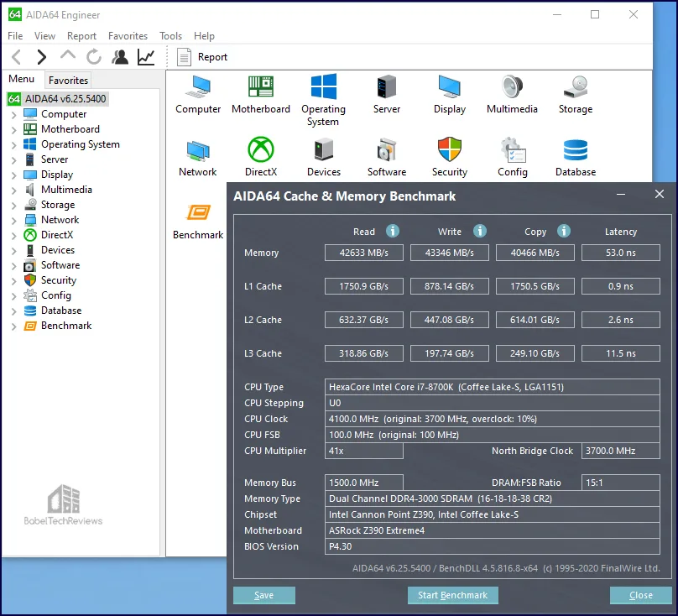Image resolution: width=678 pixels, height=616 pixels.
Task: Open the Software category icon
Action: [387, 157]
